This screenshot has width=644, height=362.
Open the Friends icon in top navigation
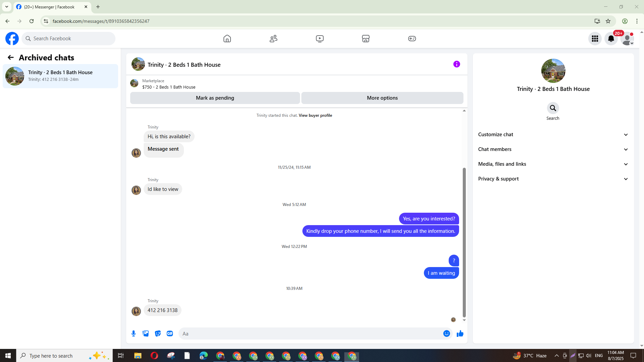274,39
